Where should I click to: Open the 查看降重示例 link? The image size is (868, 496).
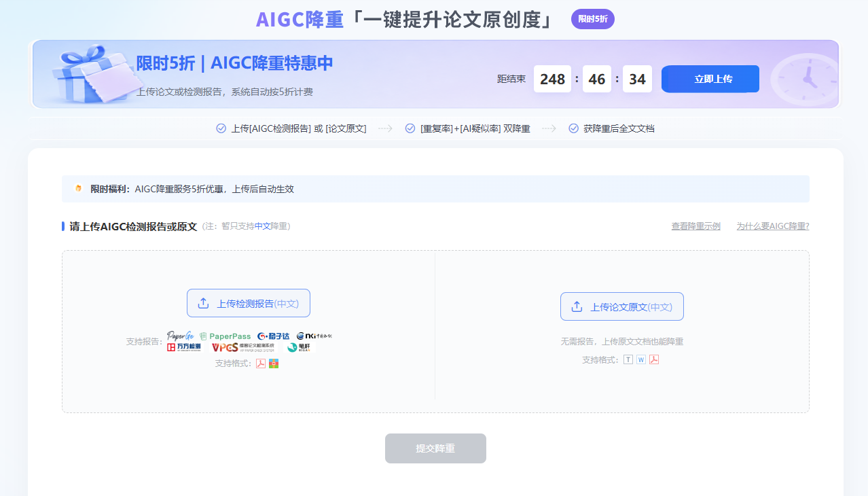[696, 226]
